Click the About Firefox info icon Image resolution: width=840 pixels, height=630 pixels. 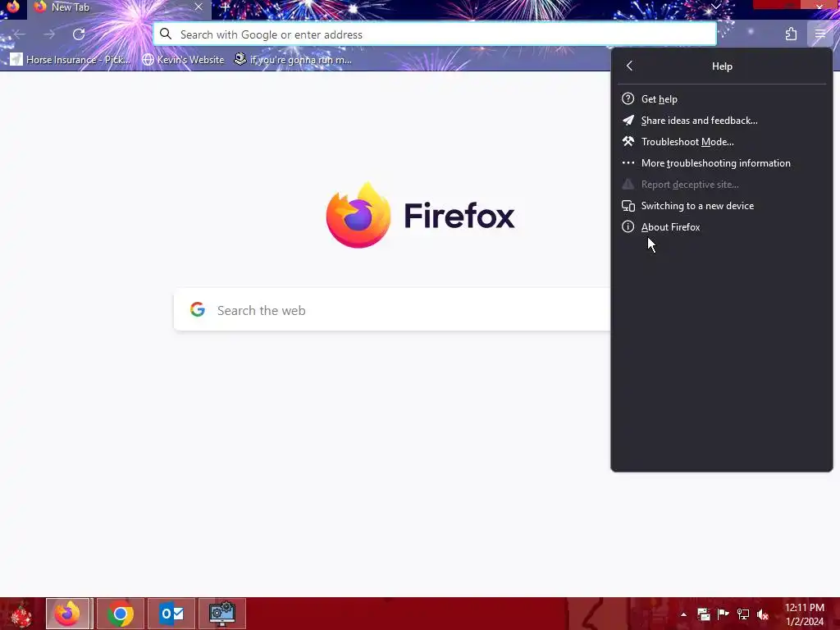tap(628, 227)
